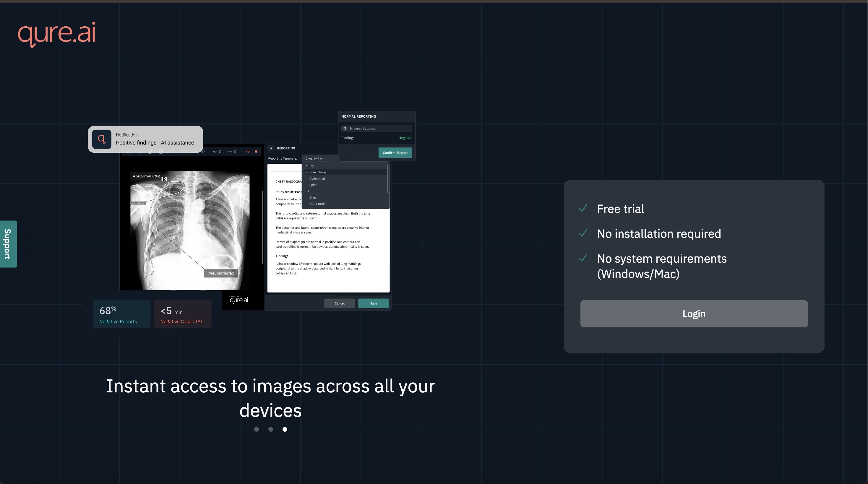Toggle the MIP switch
The height and width of the screenshot is (484, 868).
pos(221,152)
